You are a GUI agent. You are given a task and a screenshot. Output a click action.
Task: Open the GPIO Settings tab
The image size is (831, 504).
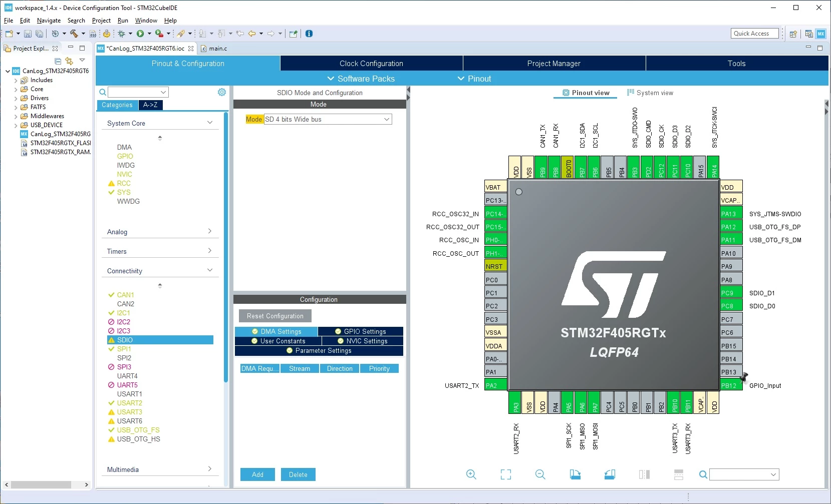pyautogui.click(x=361, y=331)
